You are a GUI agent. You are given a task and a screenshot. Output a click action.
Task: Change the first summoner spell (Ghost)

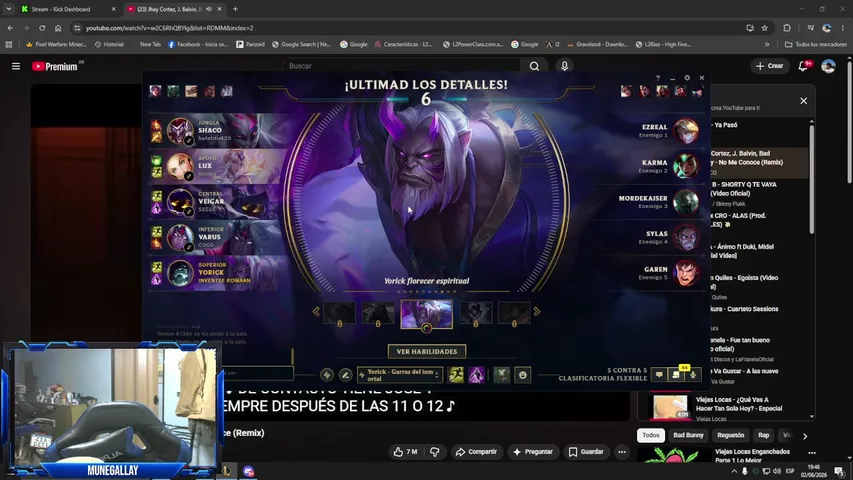[456, 374]
